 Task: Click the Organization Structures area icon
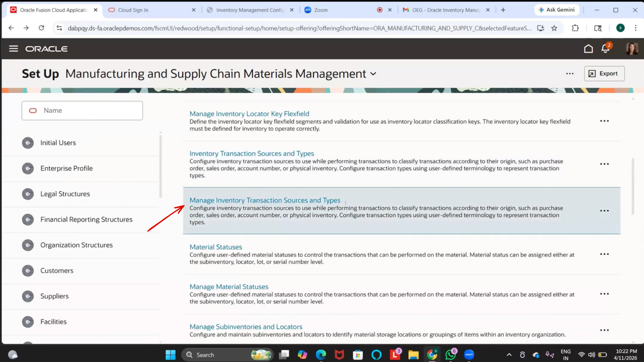pyautogui.click(x=28, y=245)
